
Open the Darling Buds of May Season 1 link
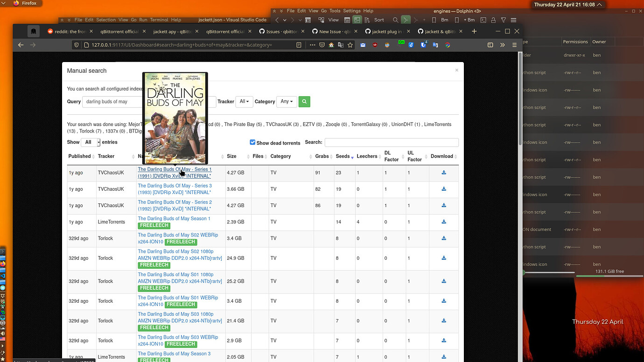[x=174, y=218]
